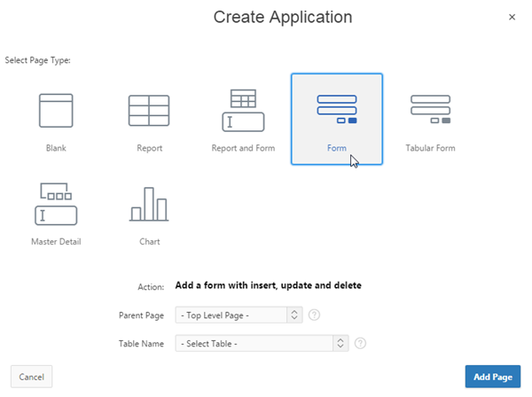Click the 'Table Name' field label
The image size is (532, 397).
pos(141,344)
